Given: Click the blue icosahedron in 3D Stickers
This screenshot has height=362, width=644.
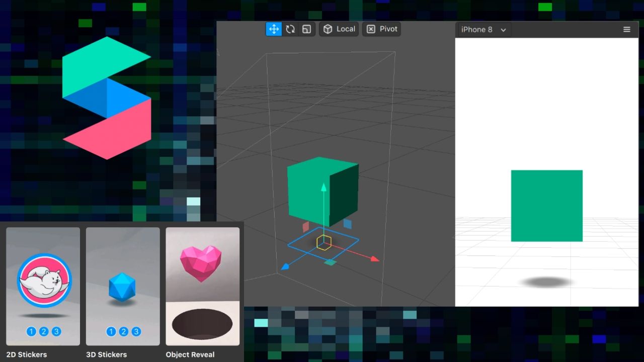Looking at the screenshot, I should 122,287.
